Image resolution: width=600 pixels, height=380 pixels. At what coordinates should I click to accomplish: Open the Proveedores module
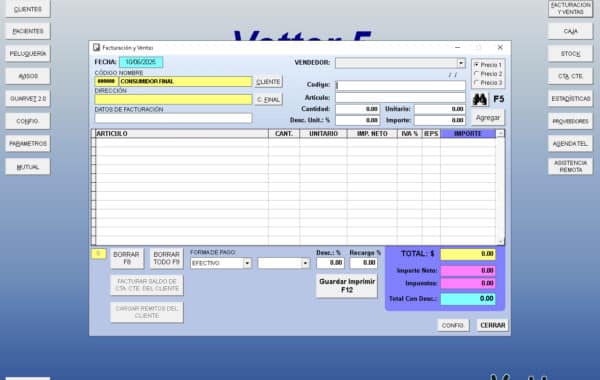pos(570,121)
